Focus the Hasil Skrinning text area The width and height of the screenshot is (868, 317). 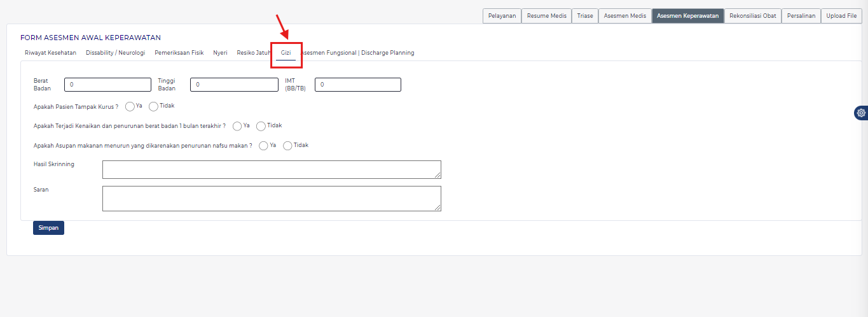pyautogui.click(x=272, y=169)
